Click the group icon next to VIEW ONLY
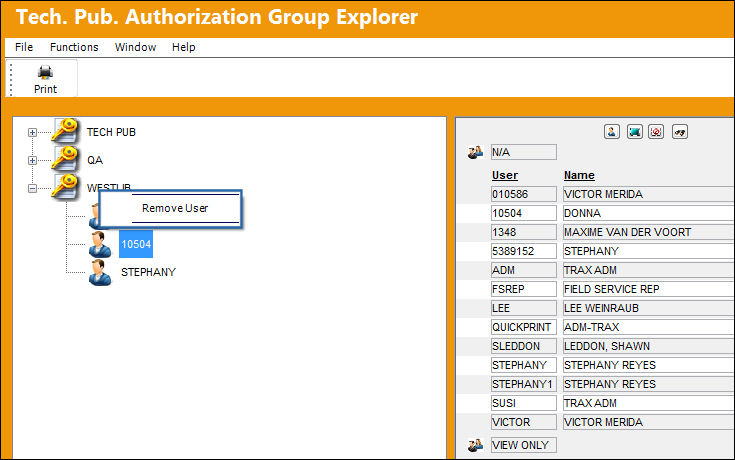 tap(475, 445)
